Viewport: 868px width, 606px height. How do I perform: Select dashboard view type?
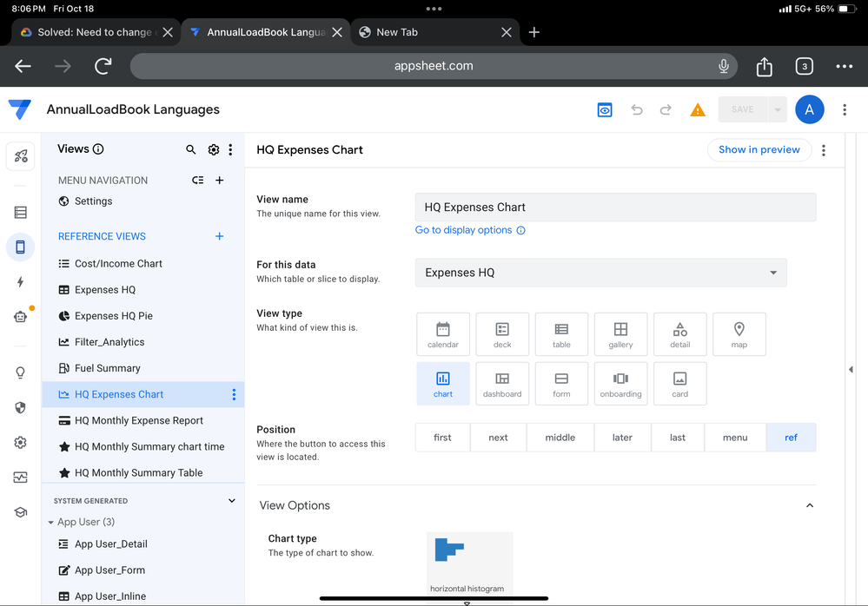point(502,384)
